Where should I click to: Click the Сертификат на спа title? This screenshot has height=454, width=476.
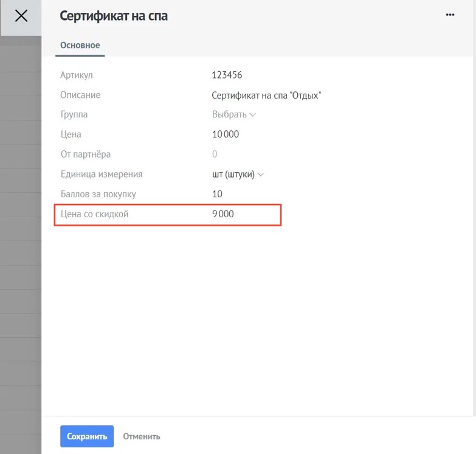click(114, 16)
